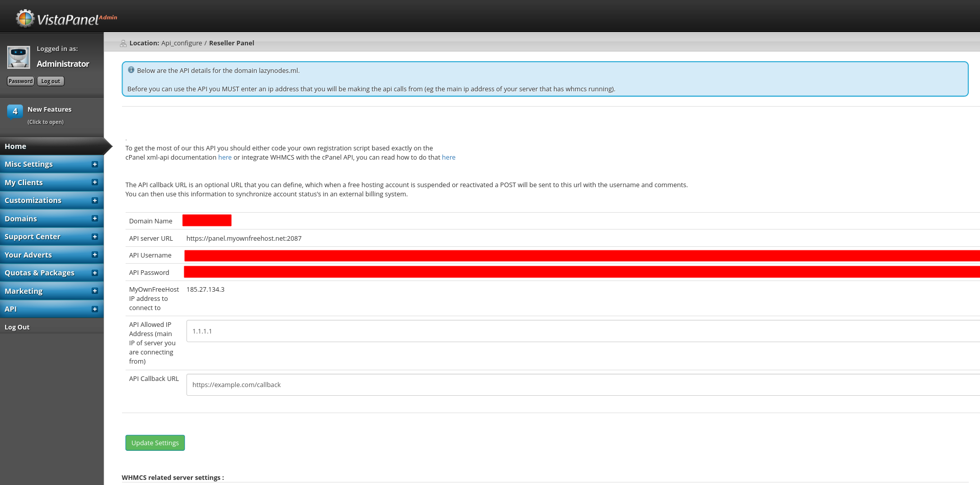The width and height of the screenshot is (980, 485).
Task: Click the small Log out button near avatar
Action: 51,81
